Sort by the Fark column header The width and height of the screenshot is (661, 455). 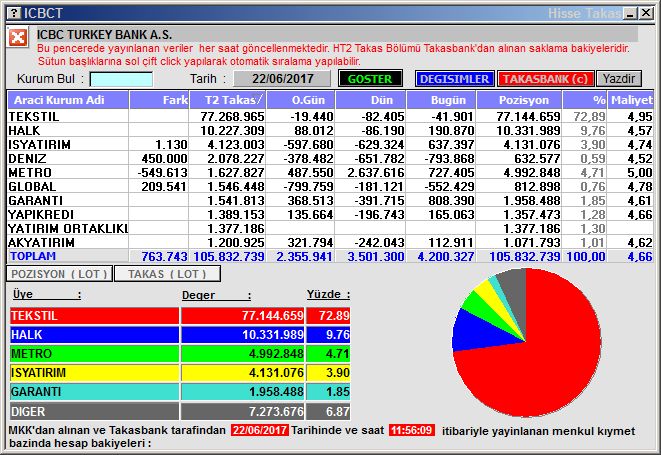(159, 100)
